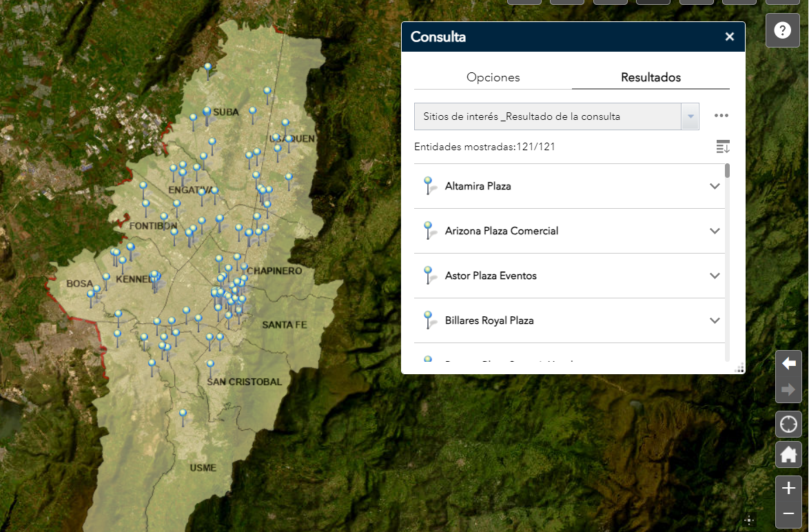Select Altamira Plaza in results list

(x=478, y=186)
